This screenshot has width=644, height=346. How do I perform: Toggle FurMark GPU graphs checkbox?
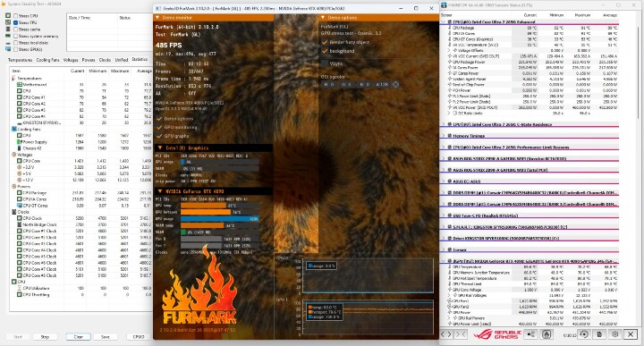click(x=159, y=136)
